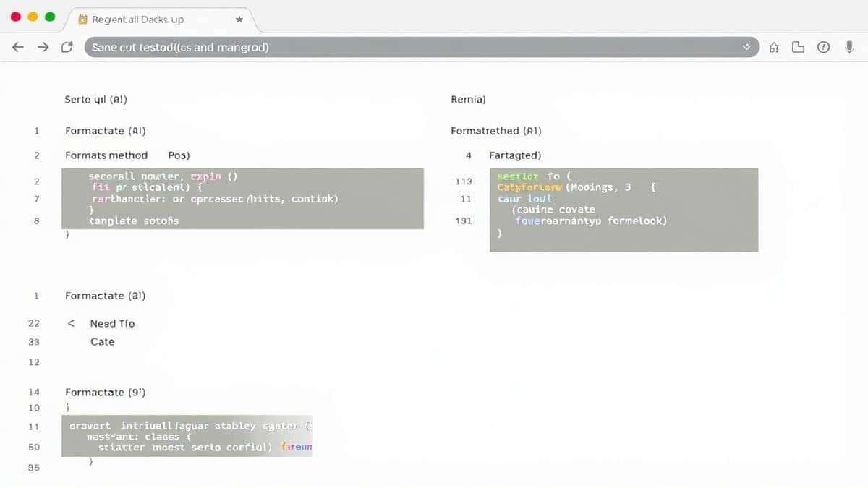Click the share icon beside the address bar
The image size is (868, 488).
tap(797, 47)
